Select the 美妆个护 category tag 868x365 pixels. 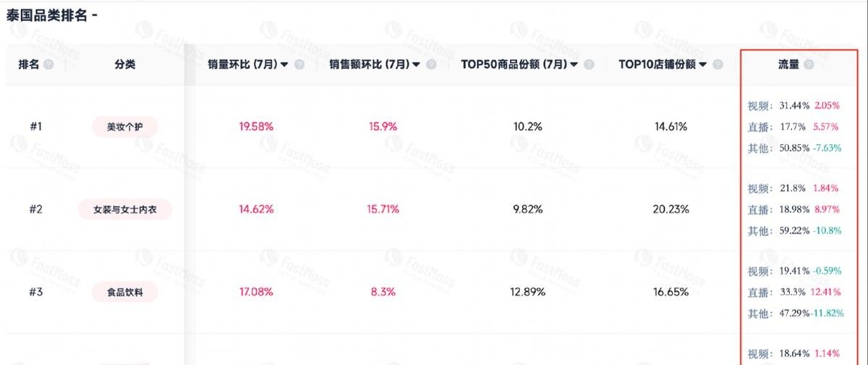click(x=124, y=127)
